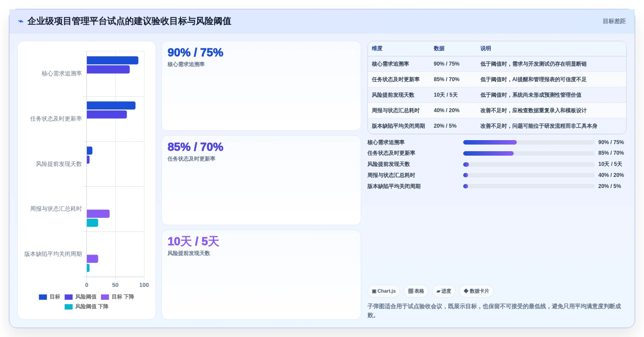The image size is (644, 337).
Task: Click the 85% / 70% value in the table
Action: [x=447, y=79]
